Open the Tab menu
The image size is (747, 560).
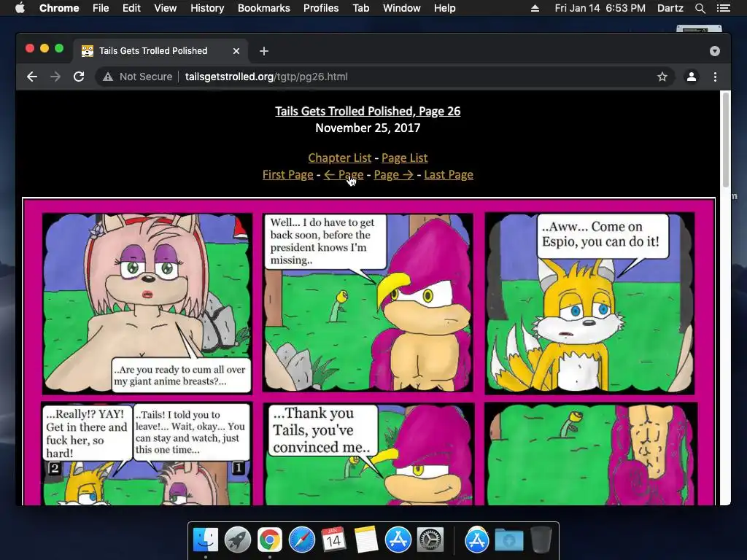tap(360, 8)
